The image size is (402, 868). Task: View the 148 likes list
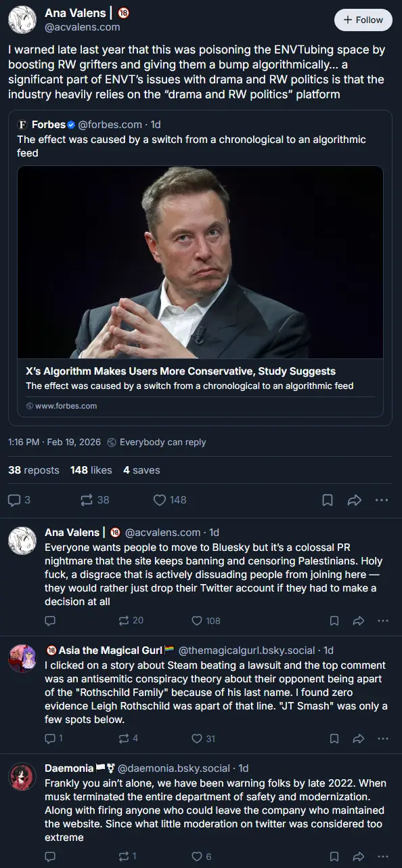click(91, 470)
